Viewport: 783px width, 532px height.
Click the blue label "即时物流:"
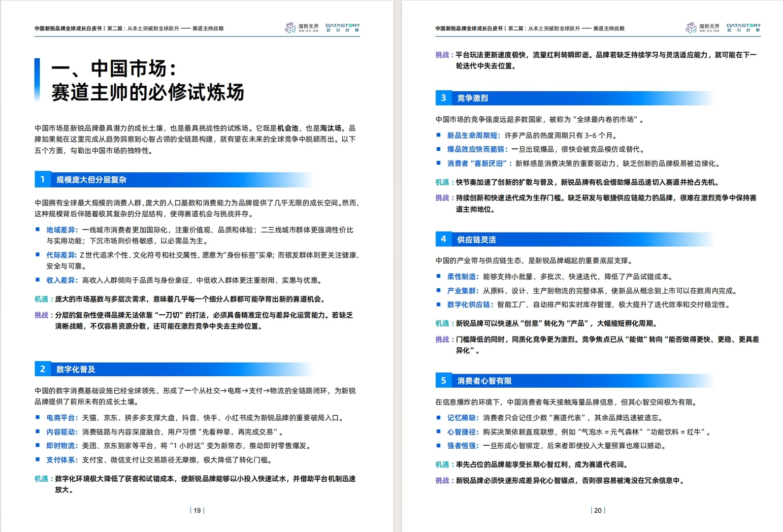(62, 446)
